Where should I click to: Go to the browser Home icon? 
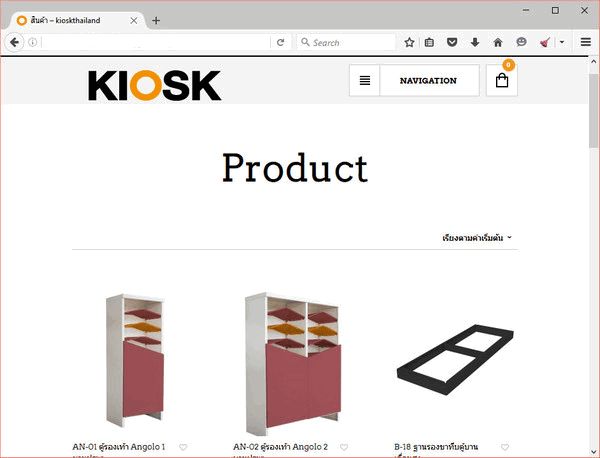point(498,42)
